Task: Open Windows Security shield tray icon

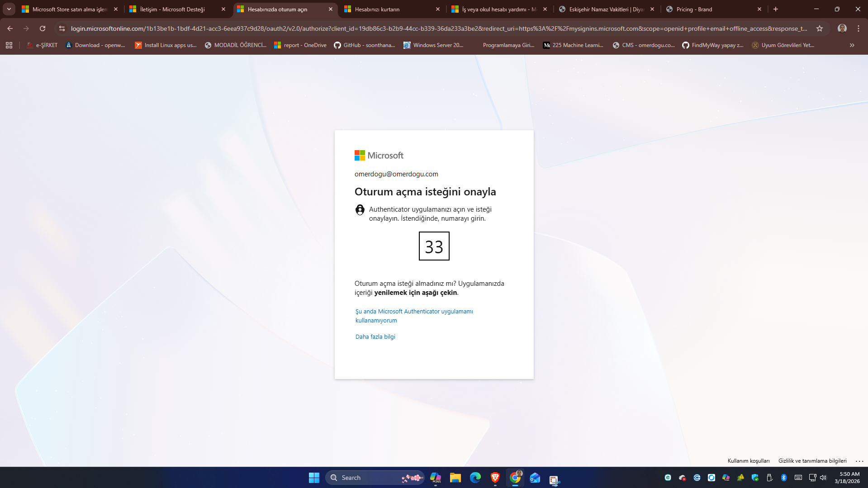Action: [755, 478]
